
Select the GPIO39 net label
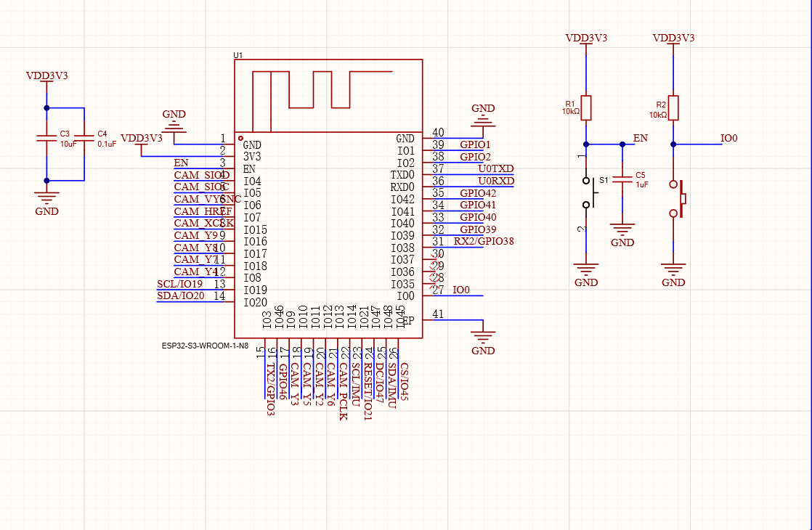pos(478,229)
